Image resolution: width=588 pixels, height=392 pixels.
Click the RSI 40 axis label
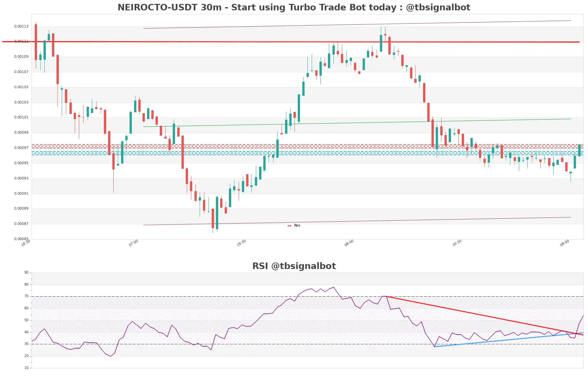[26, 332]
